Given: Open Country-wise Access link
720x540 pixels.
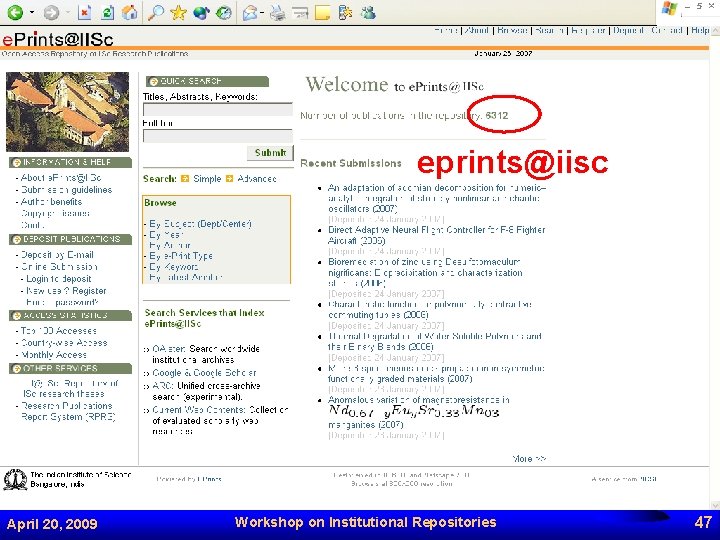Looking at the screenshot, I should [x=64, y=343].
